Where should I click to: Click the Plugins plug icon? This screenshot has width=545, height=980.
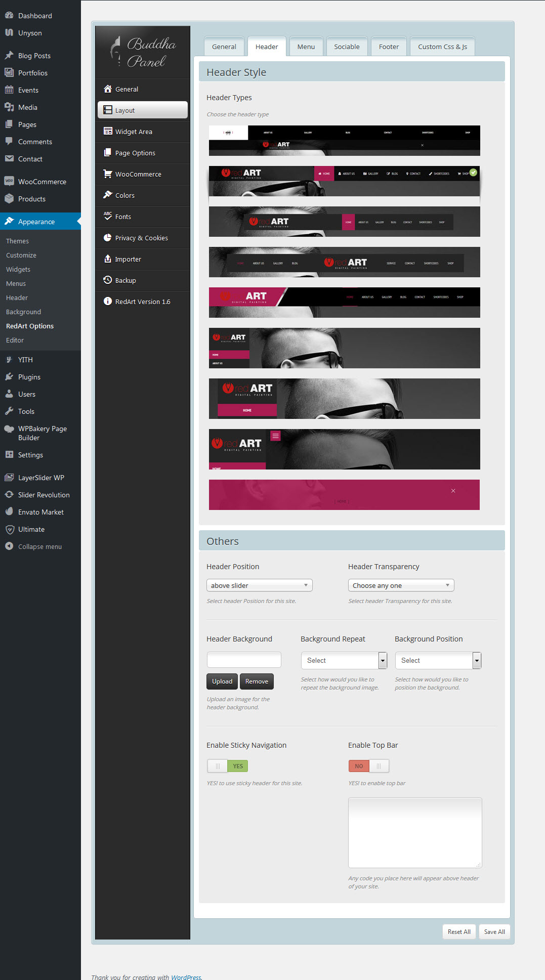(x=9, y=376)
